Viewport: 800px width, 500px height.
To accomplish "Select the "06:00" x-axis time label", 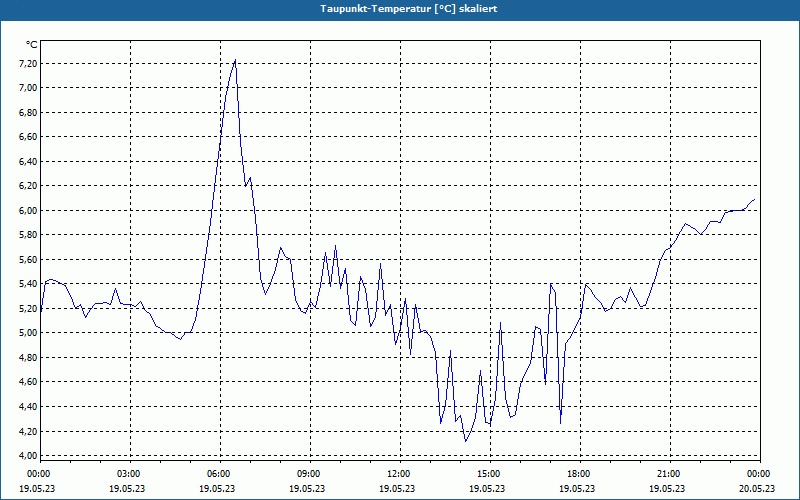I will tap(217, 474).
